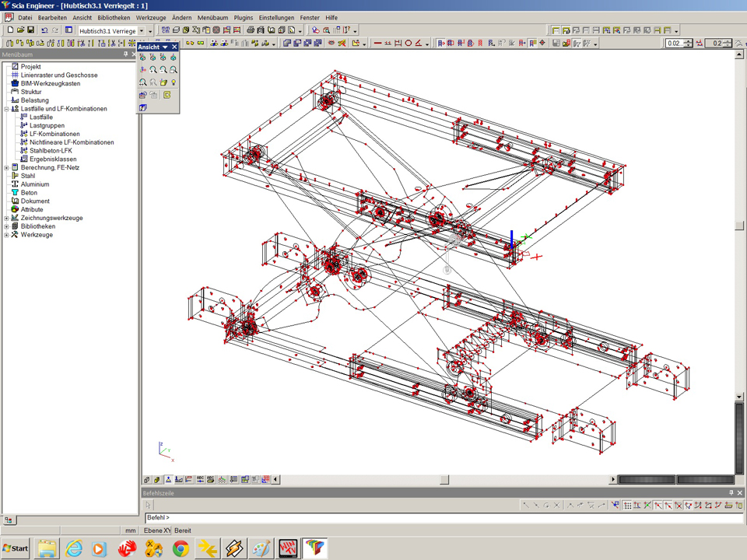The height and width of the screenshot is (560, 747).
Task: Click the Windows Start button
Action: 16,548
